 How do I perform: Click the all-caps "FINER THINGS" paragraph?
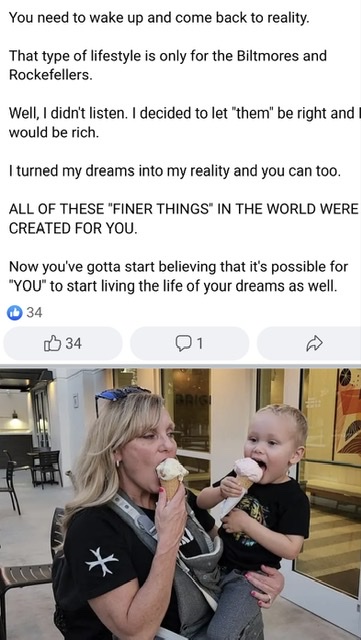[x=183, y=219]
